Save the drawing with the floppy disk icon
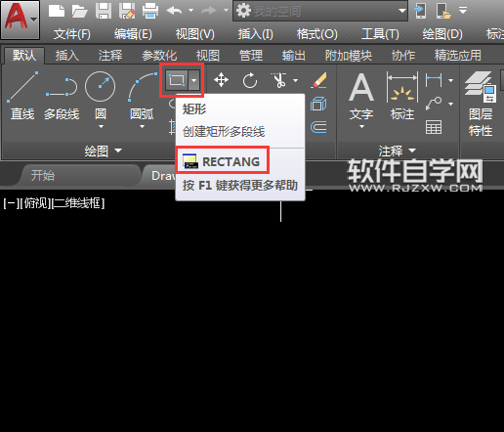 (x=104, y=11)
